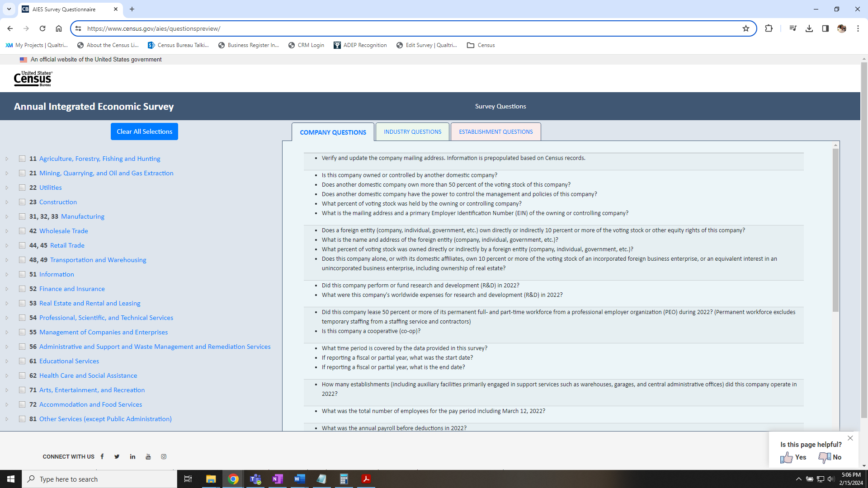Expand the Construction sector tree arrow
Screen dimensions: 868x488
(x=7, y=202)
